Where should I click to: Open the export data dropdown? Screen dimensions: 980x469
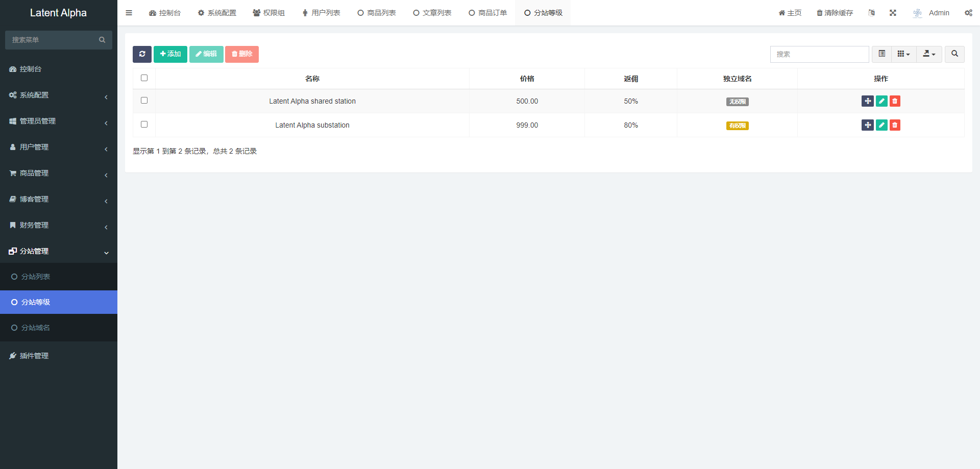click(929, 54)
